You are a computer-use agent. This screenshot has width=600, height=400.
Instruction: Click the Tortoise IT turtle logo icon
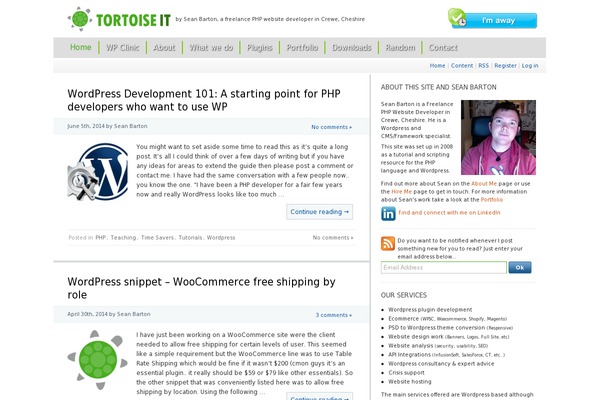point(80,19)
